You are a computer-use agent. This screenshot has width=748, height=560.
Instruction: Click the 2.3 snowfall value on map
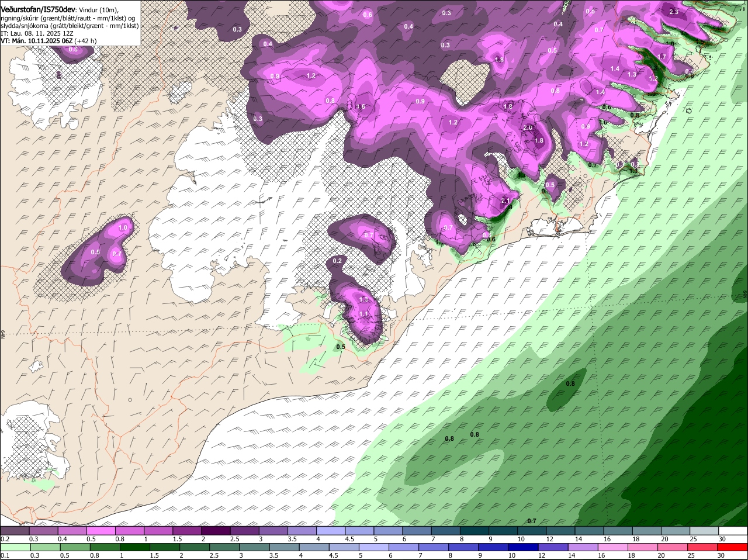pos(674,12)
